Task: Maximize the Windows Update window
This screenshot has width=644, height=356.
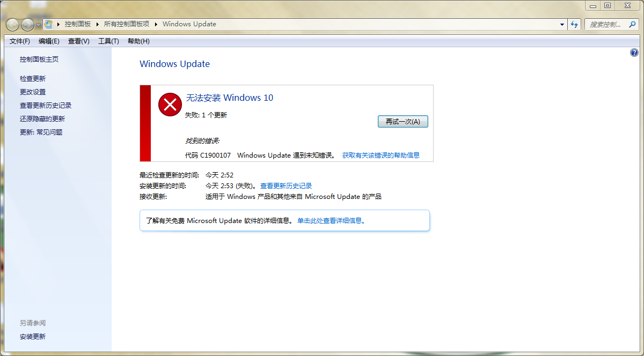Action: click(x=608, y=5)
